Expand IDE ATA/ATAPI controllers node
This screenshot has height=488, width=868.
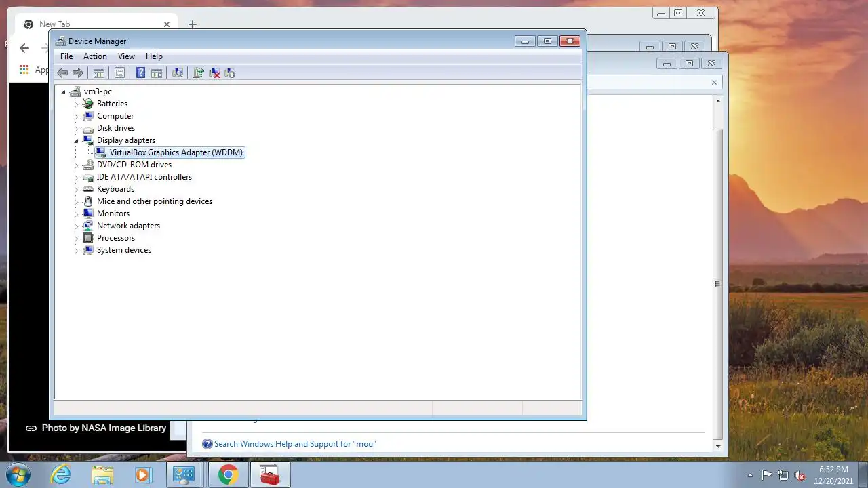[76, 178]
